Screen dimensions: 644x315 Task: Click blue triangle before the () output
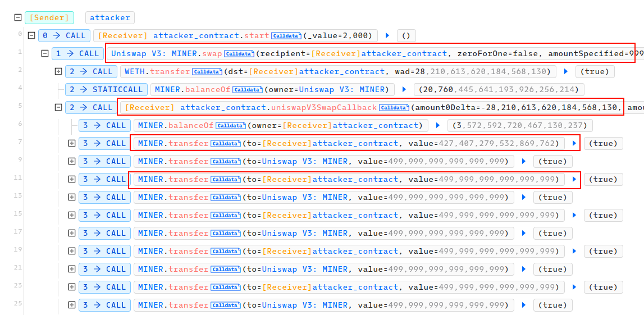(x=387, y=36)
